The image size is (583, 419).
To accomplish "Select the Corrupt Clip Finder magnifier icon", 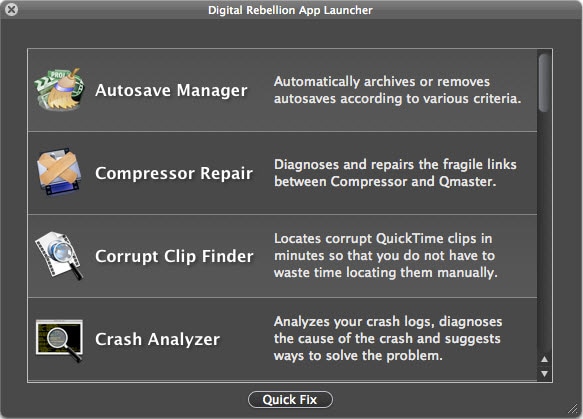I will (x=59, y=256).
